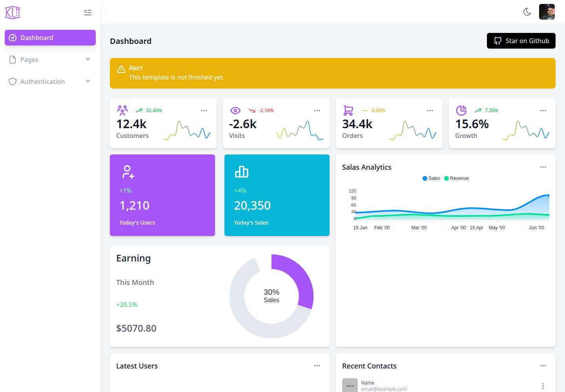The height and width of the screenshot is (392, 565).
Task: Click the bar chart icon on Today's Sales
Action: 242,172
